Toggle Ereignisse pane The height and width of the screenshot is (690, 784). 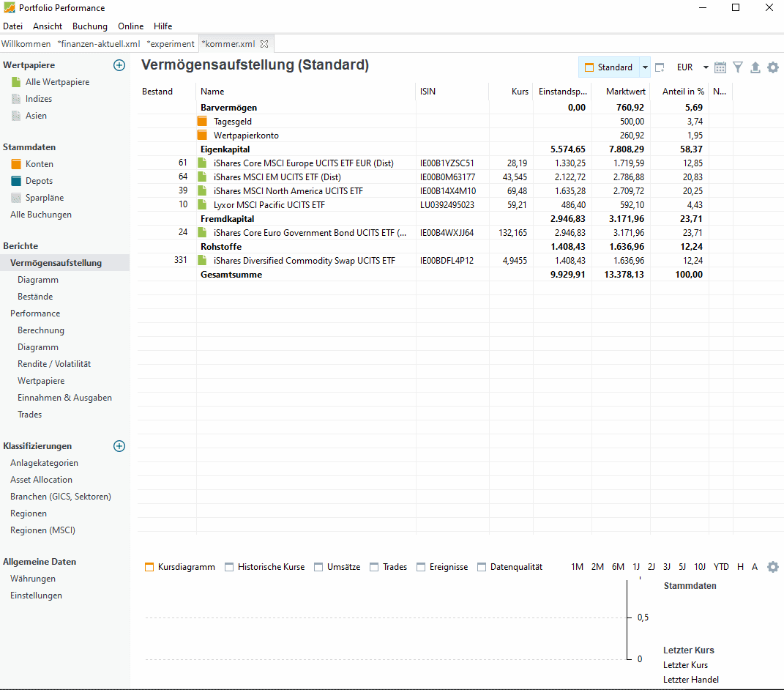click(x=442, y=567)
